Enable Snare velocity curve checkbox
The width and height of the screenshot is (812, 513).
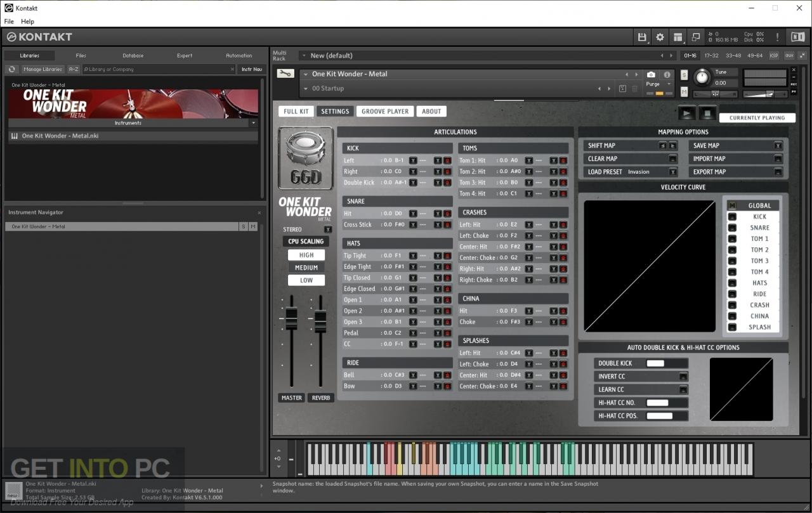pyautogui.click(x=732, y=228)
